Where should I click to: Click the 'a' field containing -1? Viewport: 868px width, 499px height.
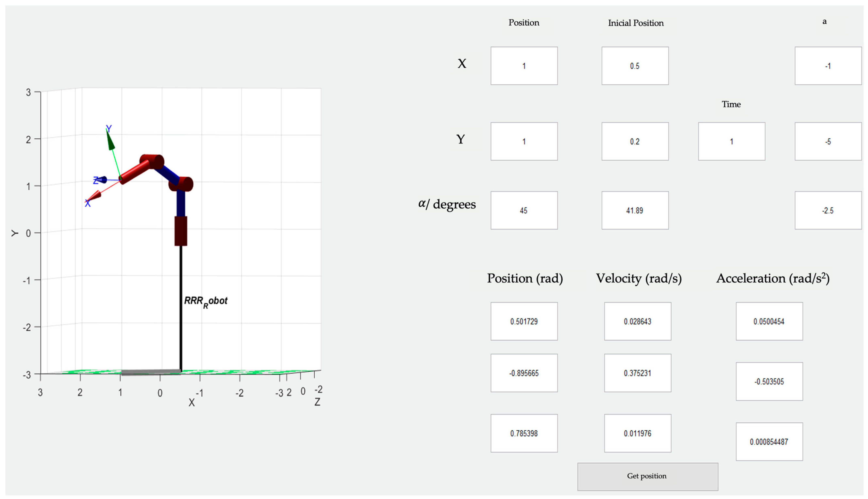pyautogui.click(x=828, y=66)
